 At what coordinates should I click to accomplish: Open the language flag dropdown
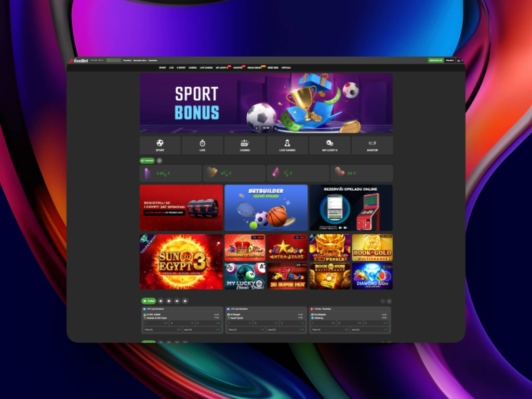click(459, 60)
